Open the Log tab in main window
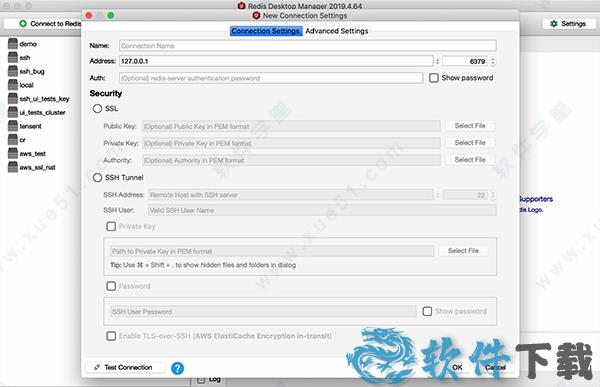The width and height of the screenshot is (600, 387). pos(209,380)
